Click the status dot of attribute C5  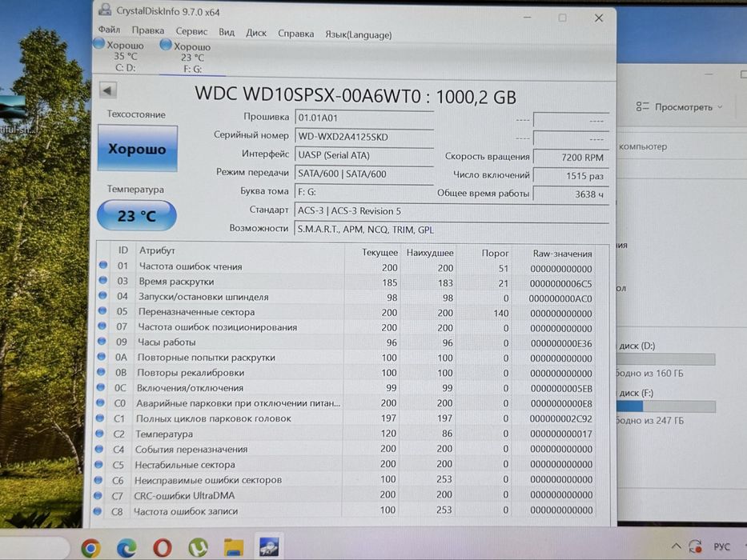(98, 464)
